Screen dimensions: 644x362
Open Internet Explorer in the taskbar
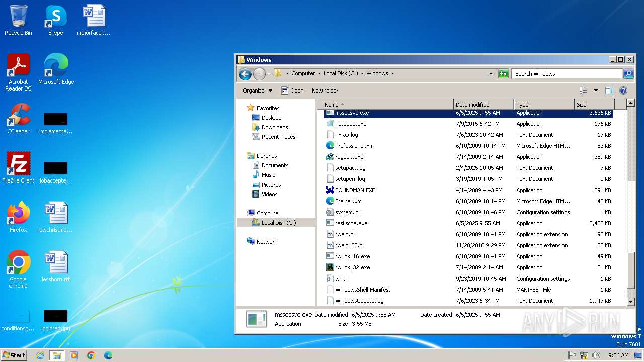40,355
